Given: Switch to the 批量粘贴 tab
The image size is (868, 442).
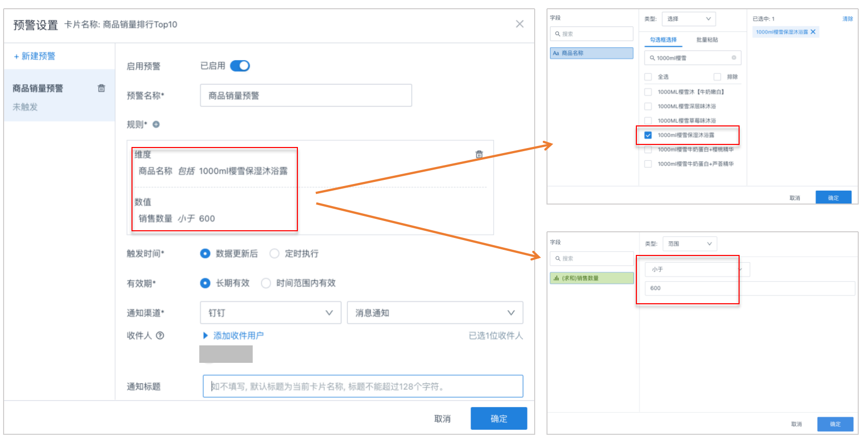Looking at the screenshot, I should pyautogui.click(x=707, y=40).
